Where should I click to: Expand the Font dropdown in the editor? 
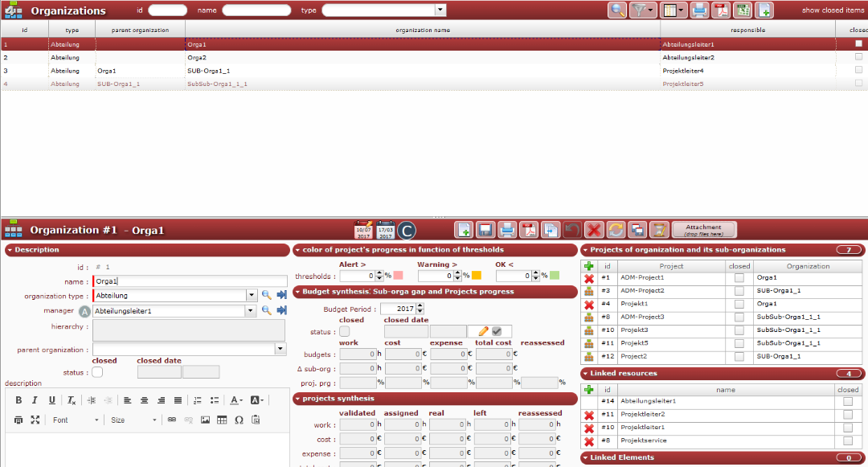(76, 420)
